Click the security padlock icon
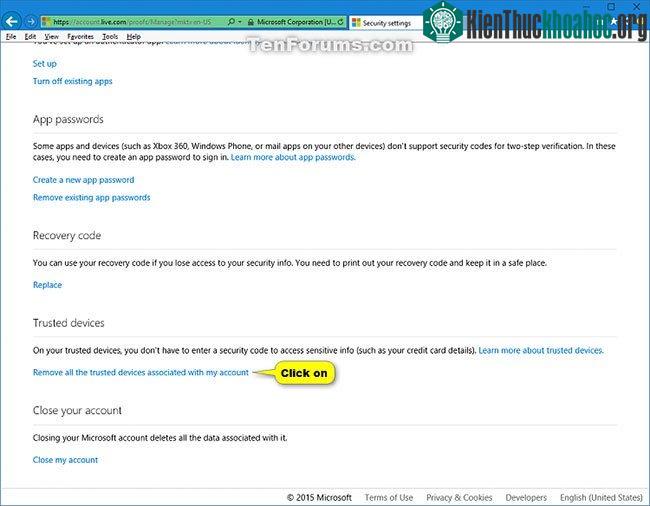Screen dimensions: 650x506 (250, 22)
